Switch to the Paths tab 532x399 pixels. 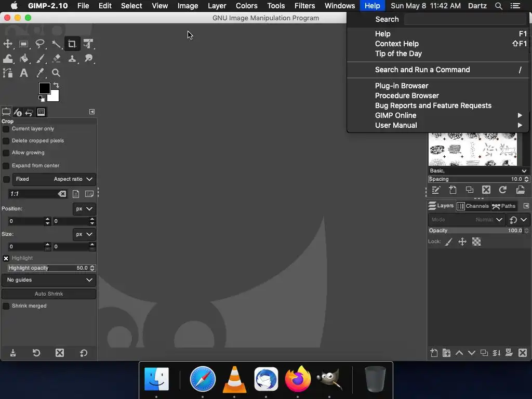tap(504, 206)
